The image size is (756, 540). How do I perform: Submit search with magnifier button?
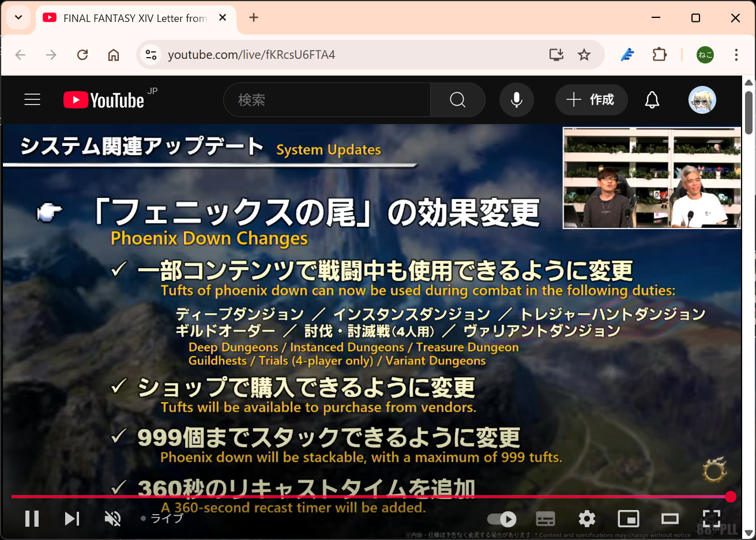point(458,100)
